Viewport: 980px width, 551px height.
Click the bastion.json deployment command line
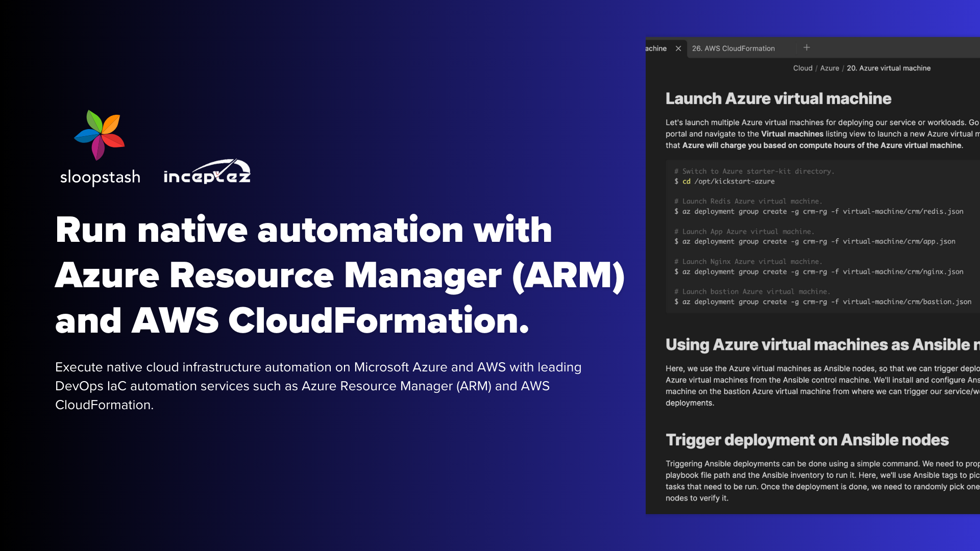[x=823, y=302]
